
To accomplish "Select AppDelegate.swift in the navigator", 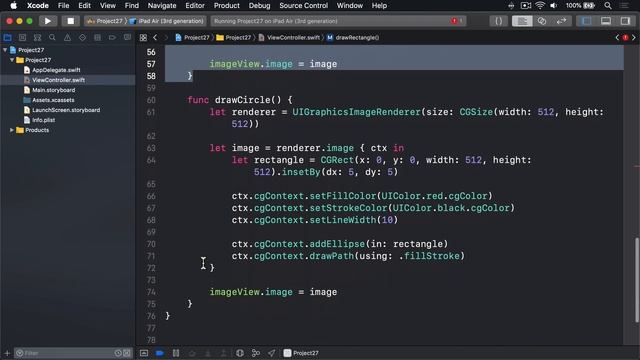I will coord(56,70).
